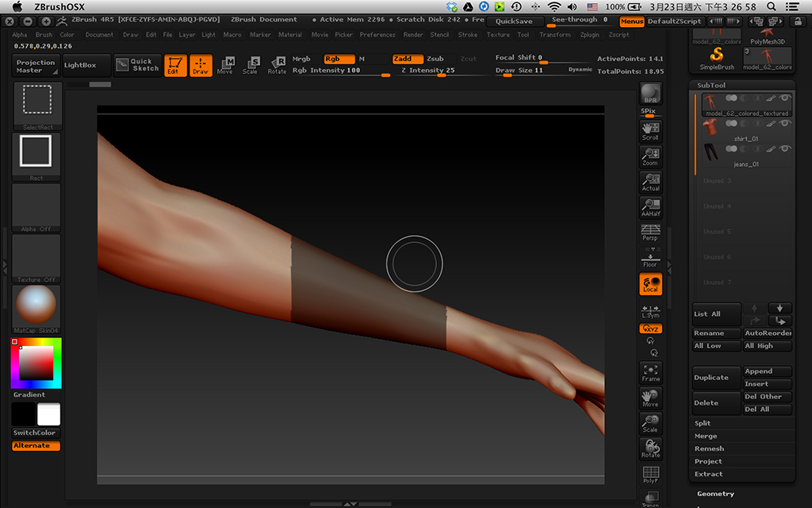Expand the Geometry section
812x508 pixels.
pos(714,493)
